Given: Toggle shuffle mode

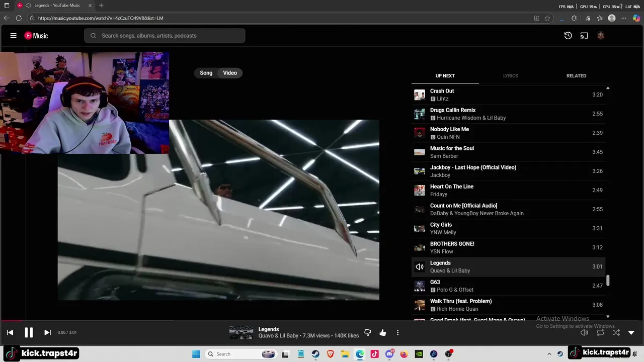Looking at the screenshot, I should (616, 332).
